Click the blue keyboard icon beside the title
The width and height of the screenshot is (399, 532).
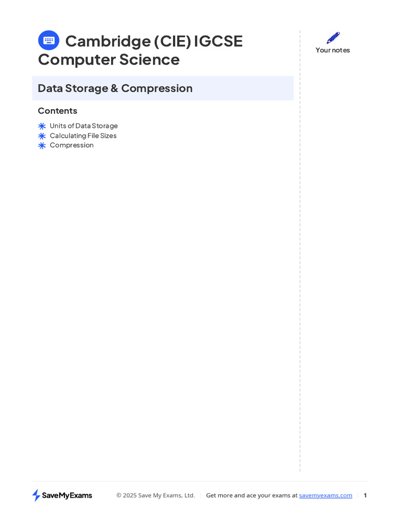coord(49,41)
